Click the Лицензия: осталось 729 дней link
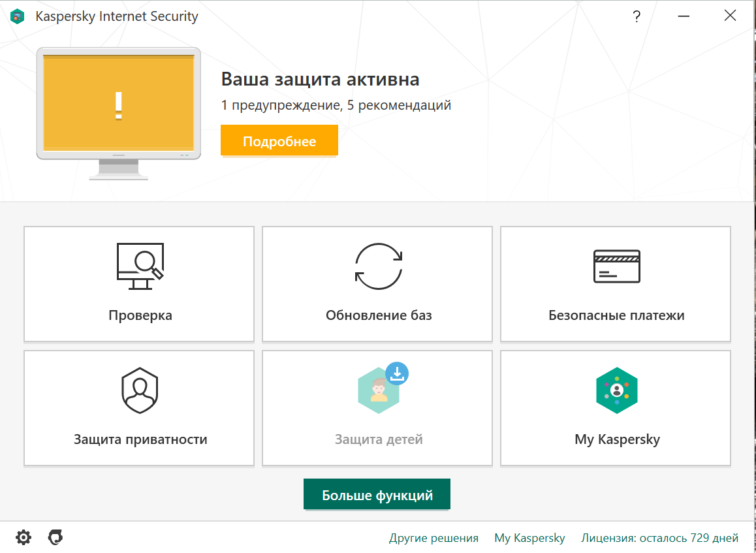 (659, 537)
